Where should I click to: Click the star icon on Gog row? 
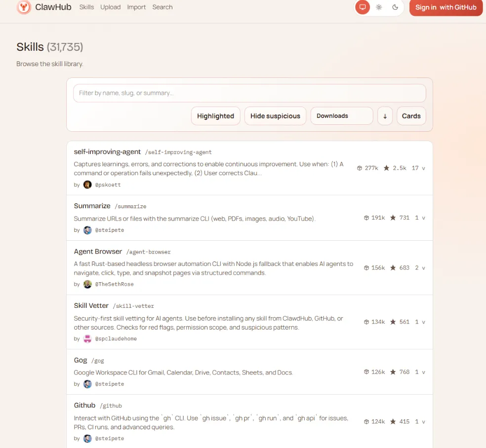click(393, 372)
